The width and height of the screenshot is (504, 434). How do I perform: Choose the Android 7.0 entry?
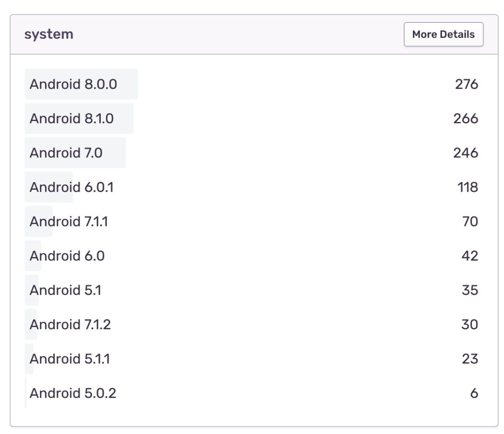(x=66, y=153)
